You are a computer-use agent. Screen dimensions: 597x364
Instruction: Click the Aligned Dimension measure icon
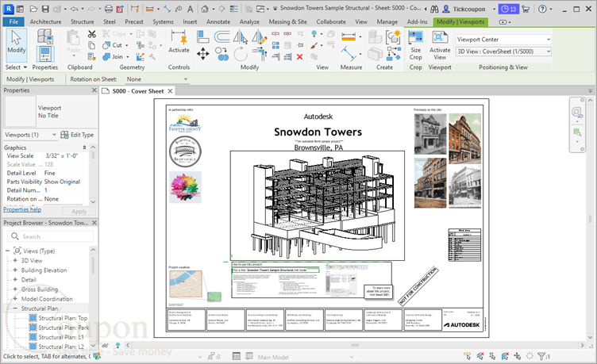click(x=349, y=36)
